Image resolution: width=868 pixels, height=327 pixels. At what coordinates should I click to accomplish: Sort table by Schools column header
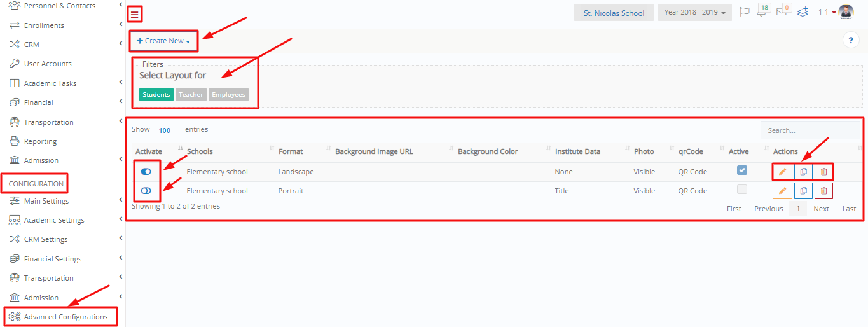tap(200, 151)
